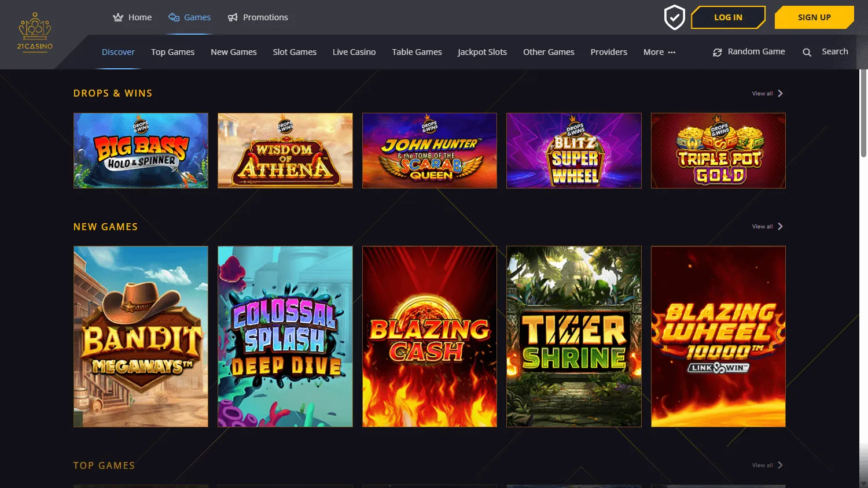The image size is (868, 488).
Task: Click View all for Drops & Wins
Action: (762, 93)
